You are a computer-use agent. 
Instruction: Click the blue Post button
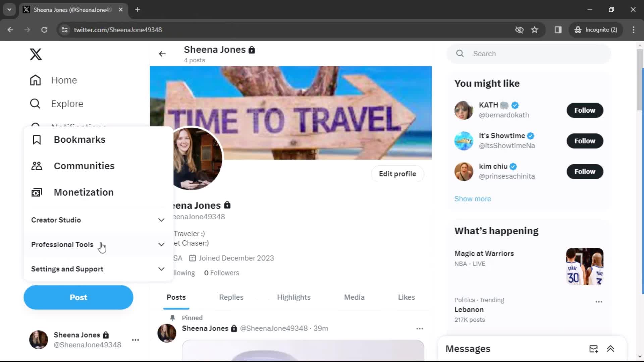(78, 297)
